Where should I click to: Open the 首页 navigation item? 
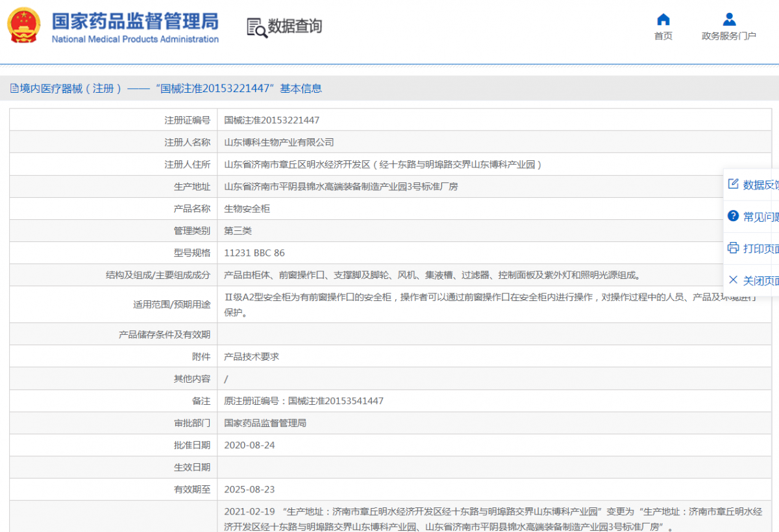(x=663, y=36)
